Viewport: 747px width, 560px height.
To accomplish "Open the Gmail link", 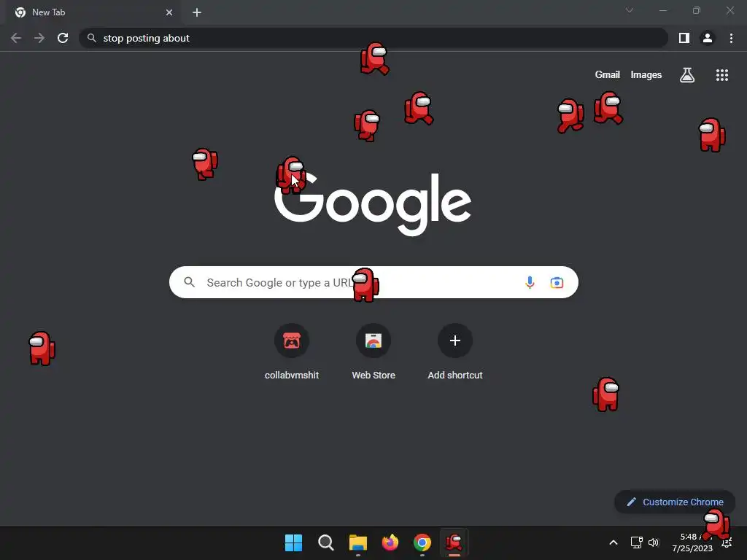I will [x=608, y=75].
